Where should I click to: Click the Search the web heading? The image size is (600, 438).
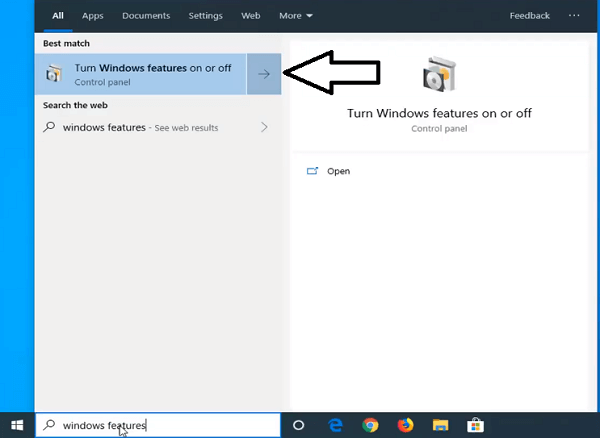pos(75,105)
